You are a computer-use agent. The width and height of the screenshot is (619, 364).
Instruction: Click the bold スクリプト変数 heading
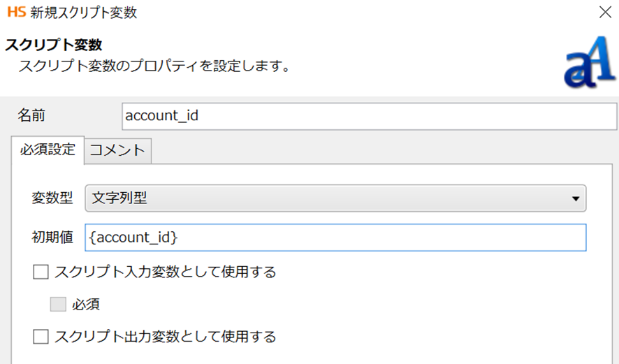coord(54,45)
